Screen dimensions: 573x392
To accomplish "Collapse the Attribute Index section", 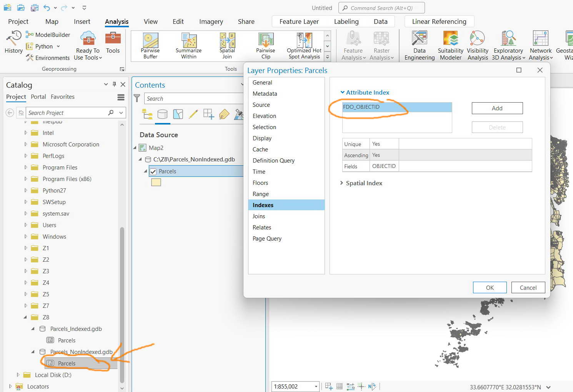I will pyautogui.click(x=343, y=92).
